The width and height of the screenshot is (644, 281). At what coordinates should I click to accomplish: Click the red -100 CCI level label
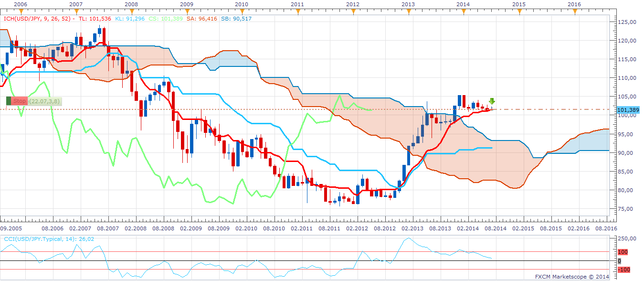(x=623, y=270)
